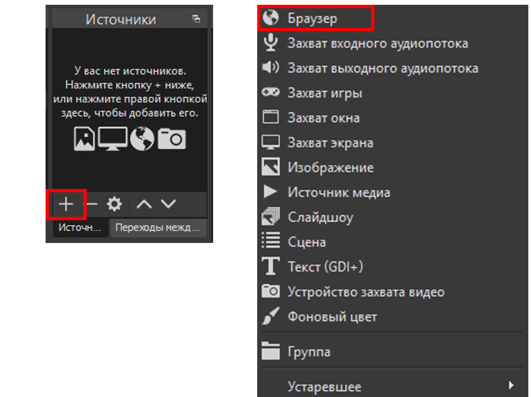Click the plus button to add source
This screenshot has height=397, width=532.
coord(66,204)
